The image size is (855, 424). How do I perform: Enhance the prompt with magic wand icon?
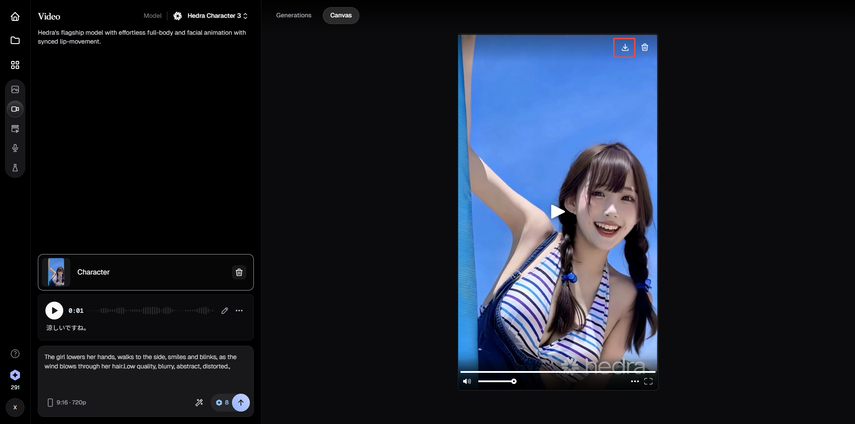click(x=199, y=403)
